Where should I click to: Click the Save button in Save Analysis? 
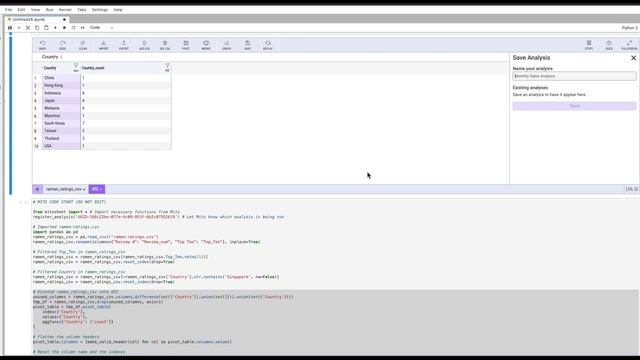pos(574,106)
